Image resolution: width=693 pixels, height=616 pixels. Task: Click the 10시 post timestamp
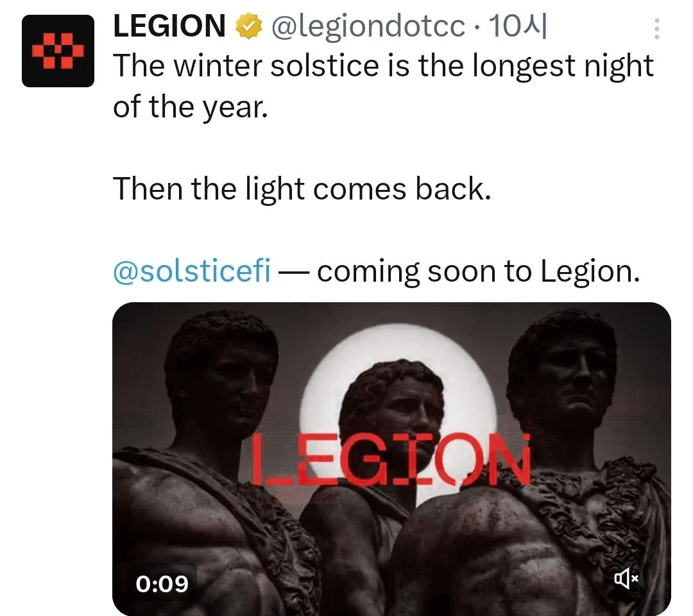click(x=518, y=26)
